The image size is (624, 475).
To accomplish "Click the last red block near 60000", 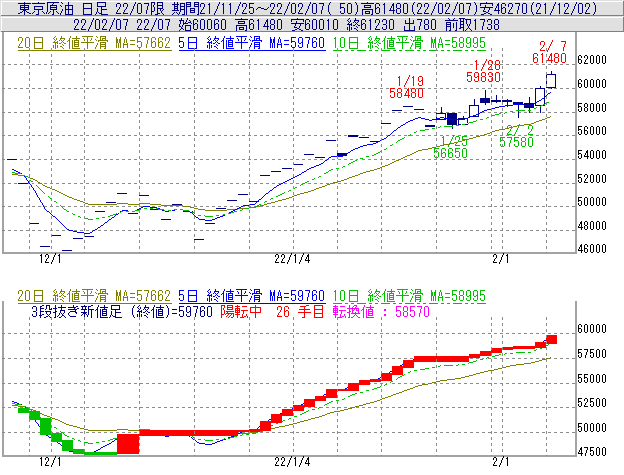I will point(552,339).
